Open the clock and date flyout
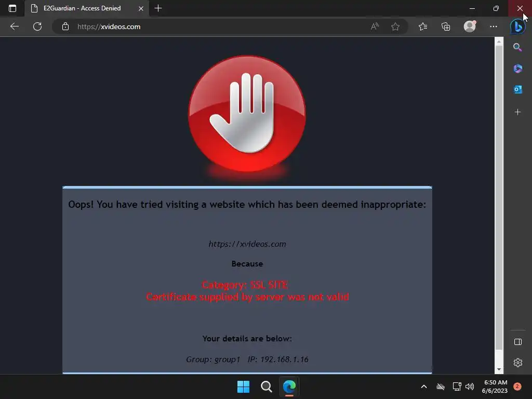This screenshot has height=399, width=532. point(495,387)
